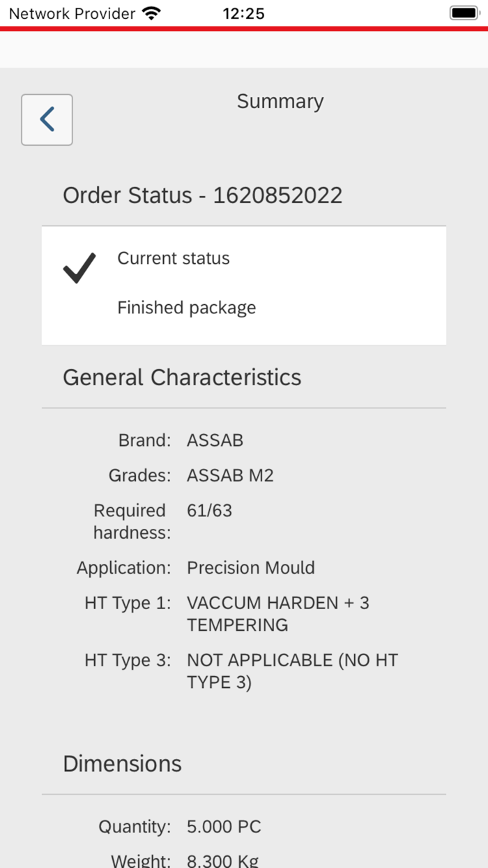Tap the clock showing 12:25
The image size is (488, 868).
tap(244, 13)
